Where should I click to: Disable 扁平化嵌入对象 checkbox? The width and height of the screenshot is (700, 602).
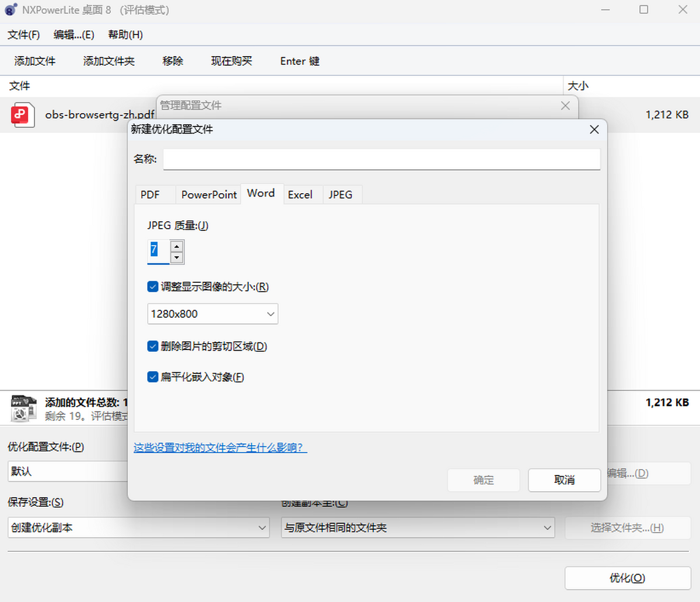[x=153, y=377]
